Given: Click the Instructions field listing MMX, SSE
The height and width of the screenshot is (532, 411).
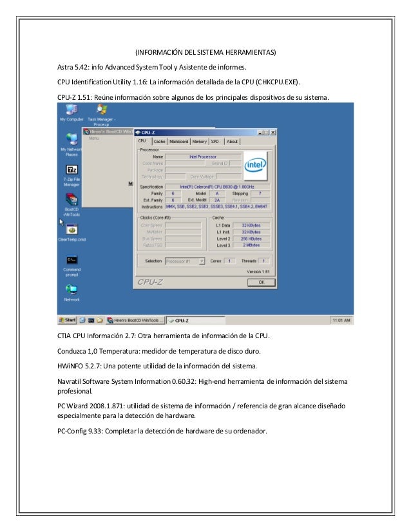Looking at the screenshot, I should tap(217, 207).
